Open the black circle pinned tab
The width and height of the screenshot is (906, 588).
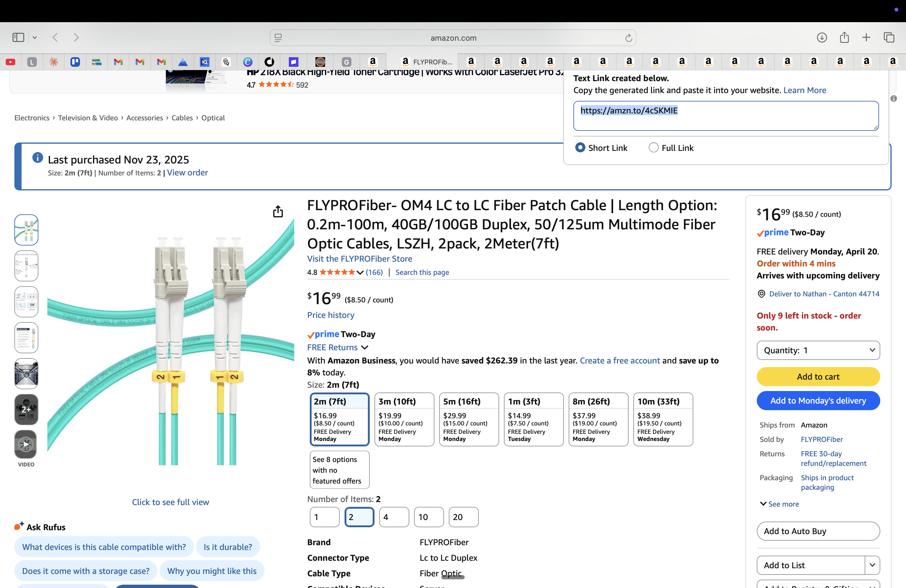coord(270,62)
